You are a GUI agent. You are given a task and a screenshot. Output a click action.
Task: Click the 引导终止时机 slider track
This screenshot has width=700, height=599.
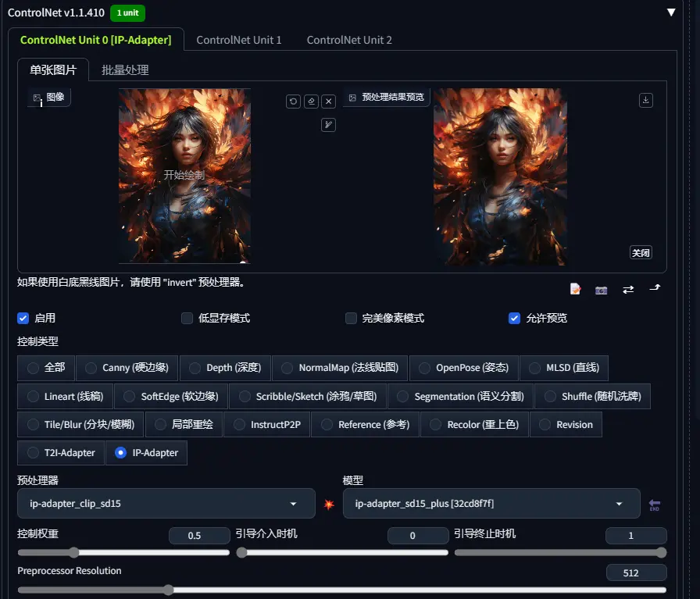pyautogui.click(x=560, y=553)
